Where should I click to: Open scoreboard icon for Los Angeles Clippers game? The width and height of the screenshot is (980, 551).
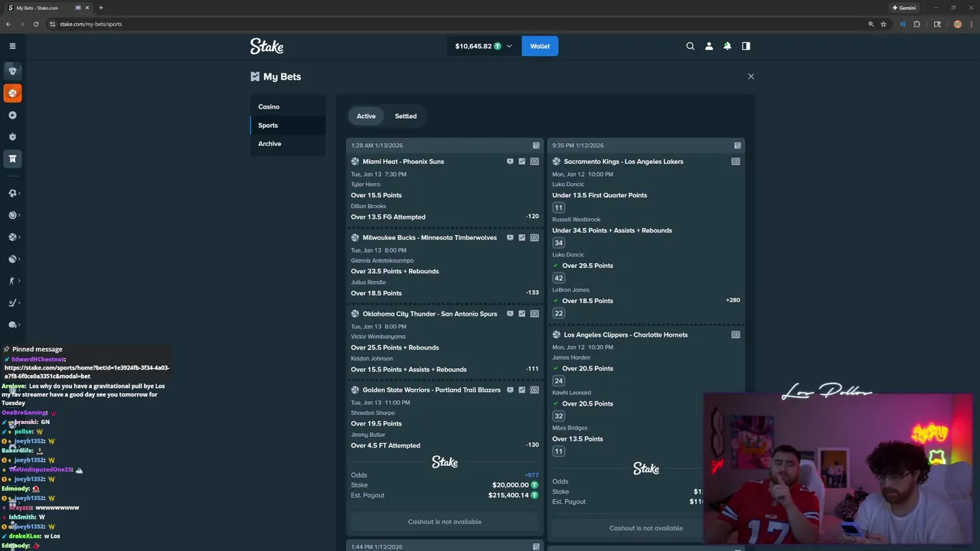point(736,334)
